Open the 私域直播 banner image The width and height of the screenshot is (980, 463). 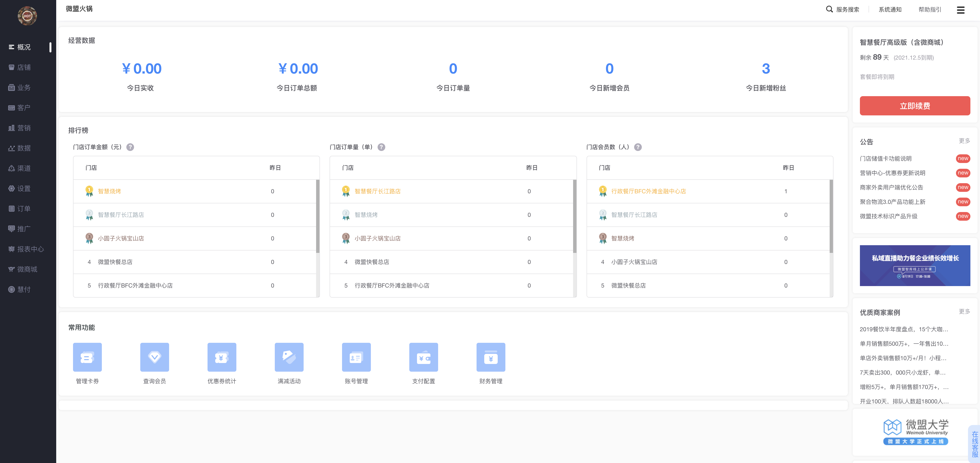915,265
